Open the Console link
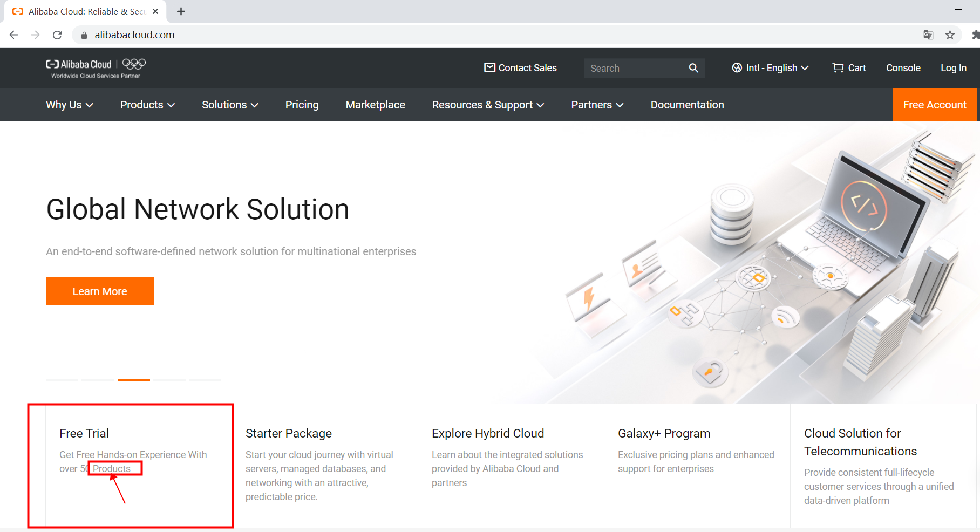The width and height of the screenshot is (980, 532). (x=903, y=67)
